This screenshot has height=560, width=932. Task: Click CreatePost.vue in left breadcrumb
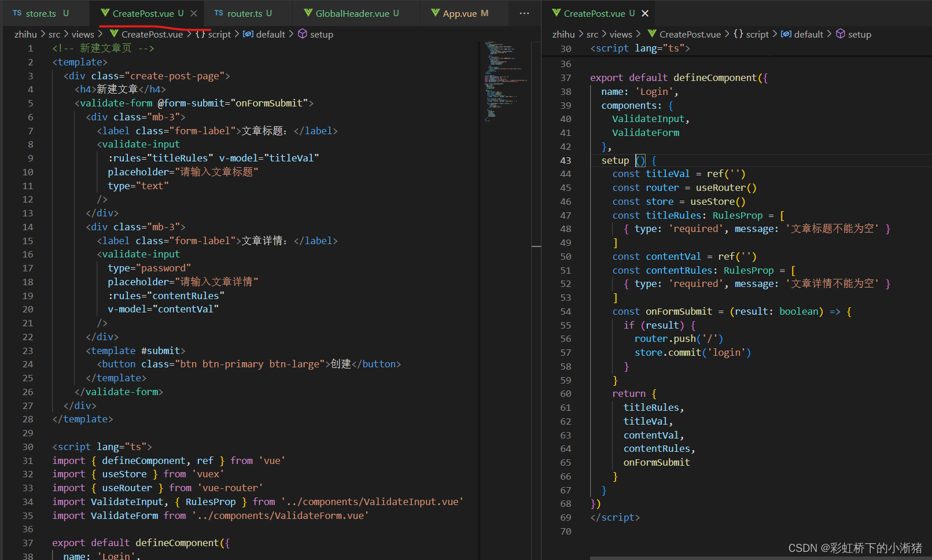[152, 35]
